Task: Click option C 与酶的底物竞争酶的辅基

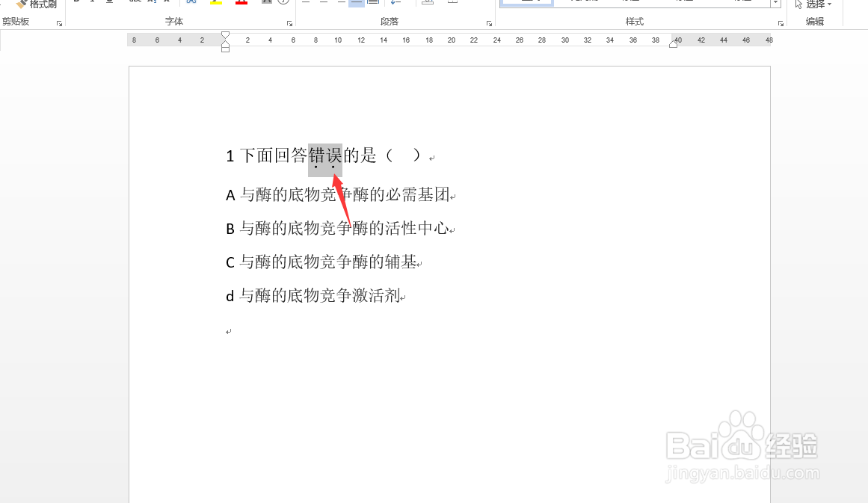Action: click(x=321, y=262)
